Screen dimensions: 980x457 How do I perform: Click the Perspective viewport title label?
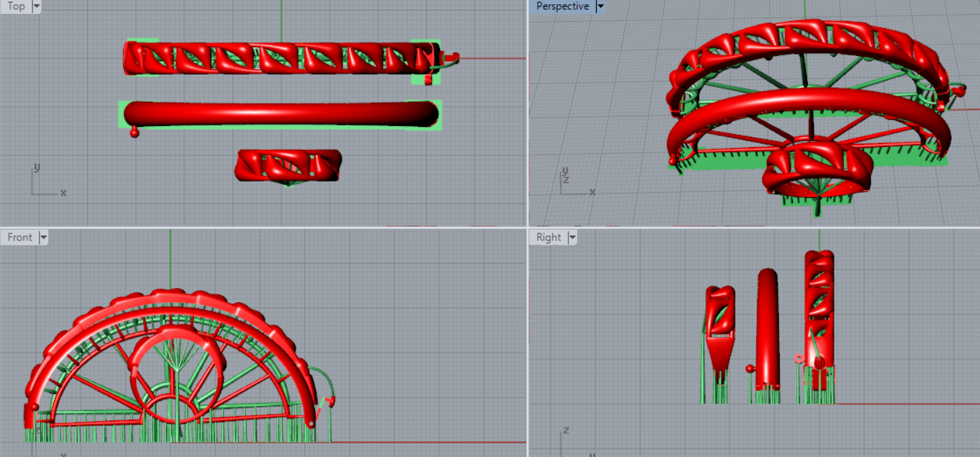pos(562,6)
